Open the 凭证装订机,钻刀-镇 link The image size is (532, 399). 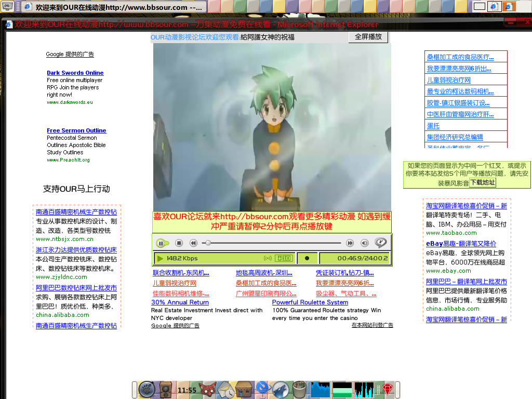click(345, 273)
